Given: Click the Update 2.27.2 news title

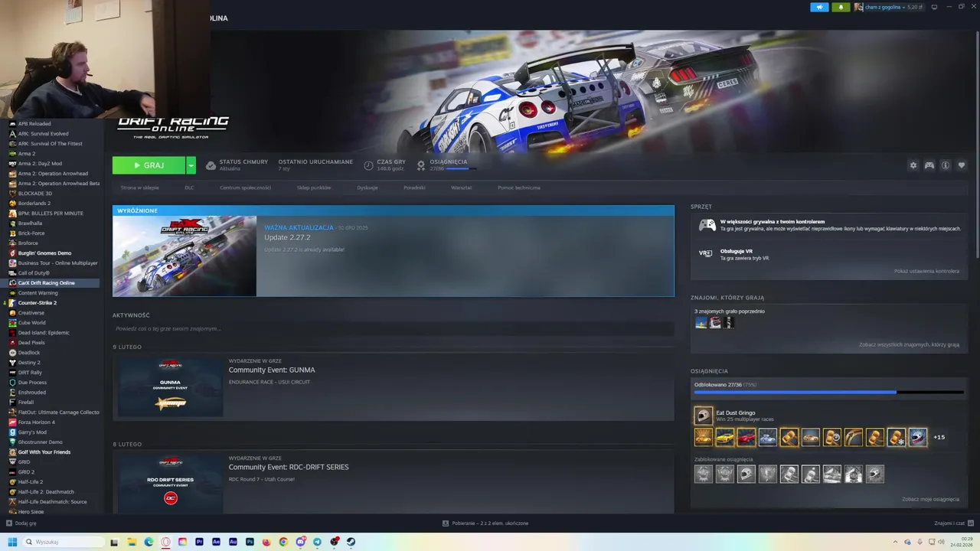Looking at the screenshot, I should tap(287, 238).
